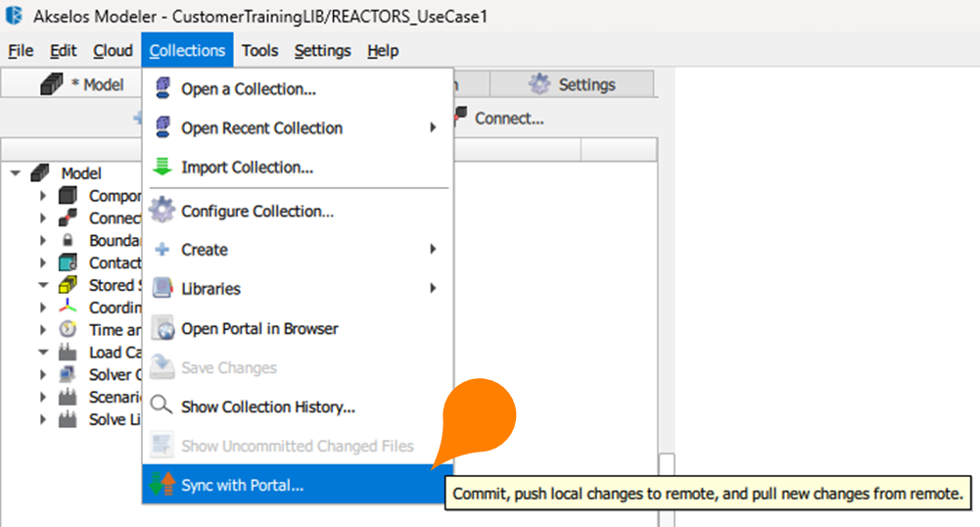Click the Model root cube icon in tree

(x=40, y=172)
